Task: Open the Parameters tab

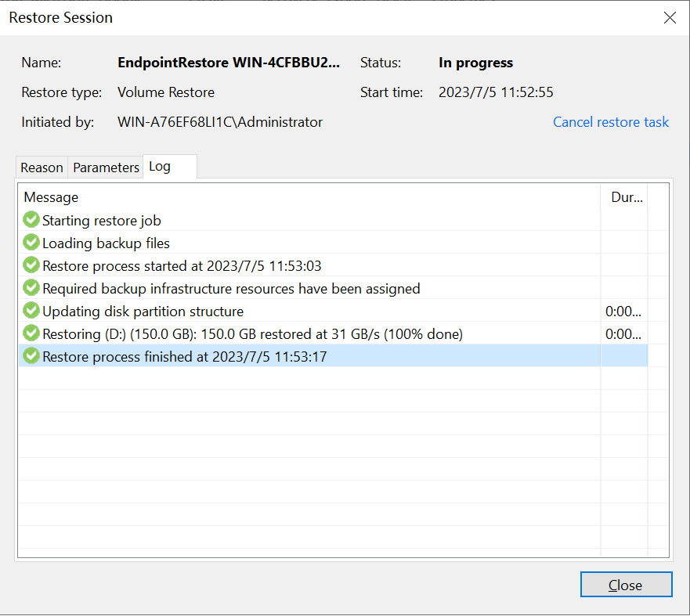Action: coord(106,168)
